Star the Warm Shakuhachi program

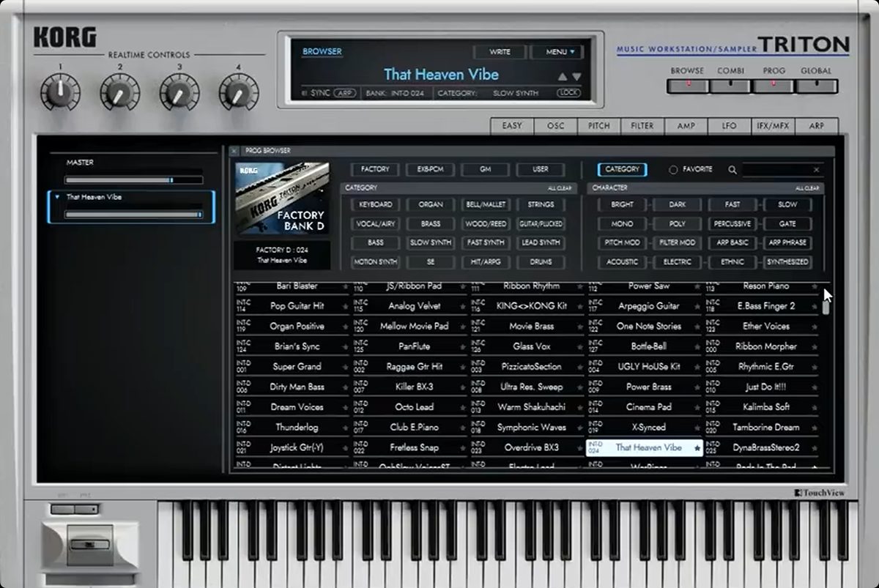coord(580,408)
